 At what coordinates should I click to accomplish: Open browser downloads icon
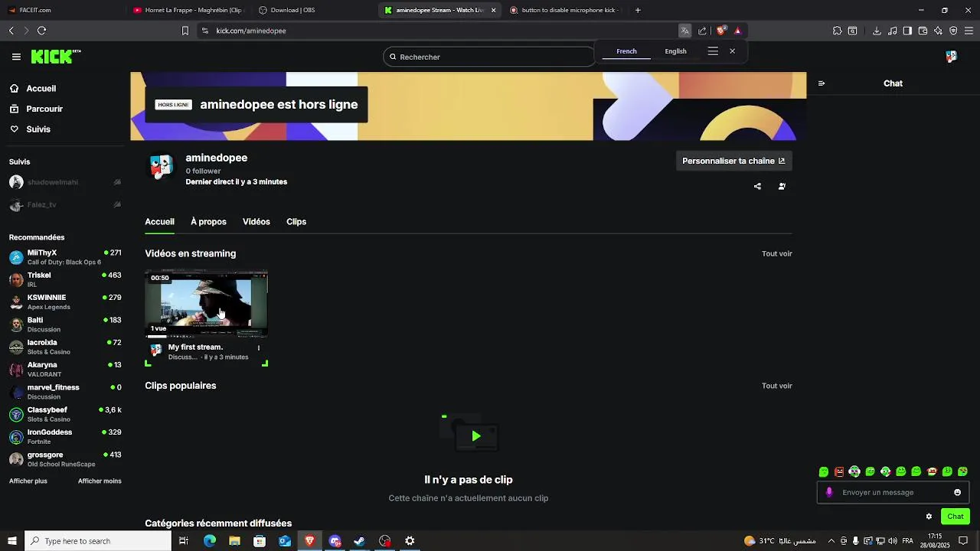877,31
